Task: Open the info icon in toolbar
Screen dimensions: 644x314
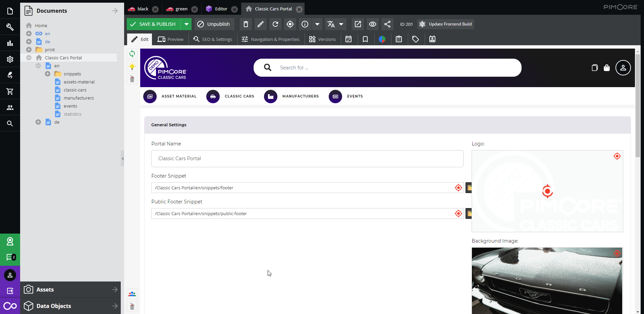Action: tap(305, 24)
